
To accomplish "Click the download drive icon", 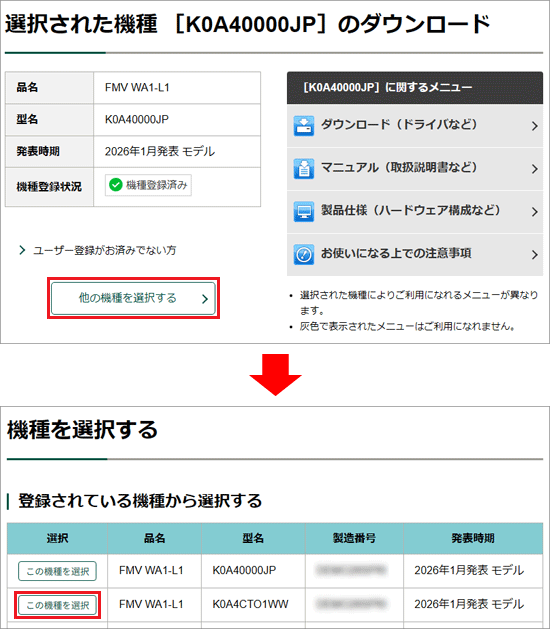I will 304,126.
